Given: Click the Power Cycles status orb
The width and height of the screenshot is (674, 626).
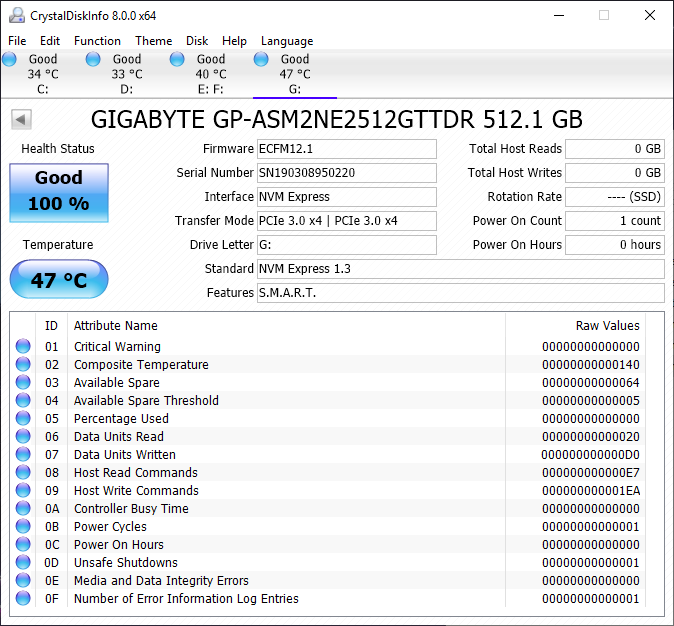Looking at the screenshot, I should pyautogui.click(x=23, y=526).
